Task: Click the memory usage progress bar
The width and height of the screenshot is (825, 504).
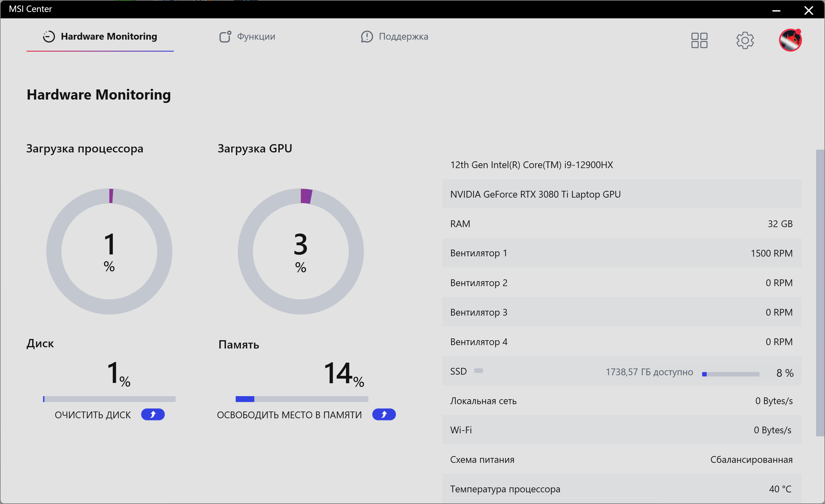Action: (x=302, y=399)
